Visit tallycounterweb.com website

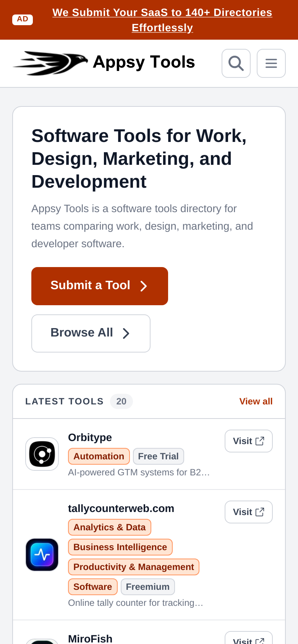tap(249, 512)
